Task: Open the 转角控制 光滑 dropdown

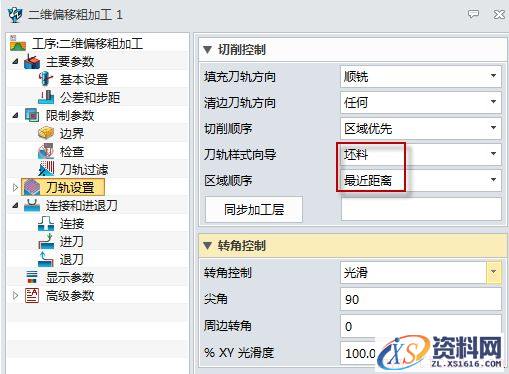Action: [493, 272]
